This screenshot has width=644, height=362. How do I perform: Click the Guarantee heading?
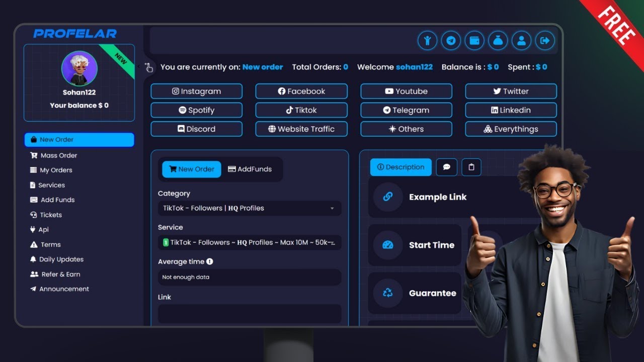[x=433, y=293]
